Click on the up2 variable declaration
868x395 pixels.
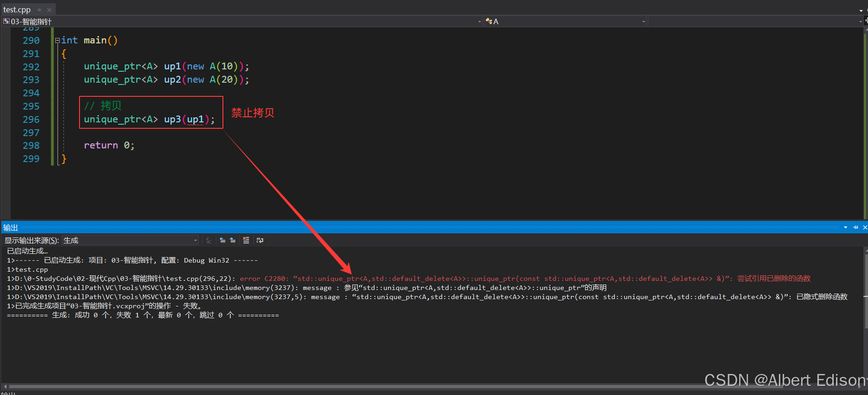[172, 80]
